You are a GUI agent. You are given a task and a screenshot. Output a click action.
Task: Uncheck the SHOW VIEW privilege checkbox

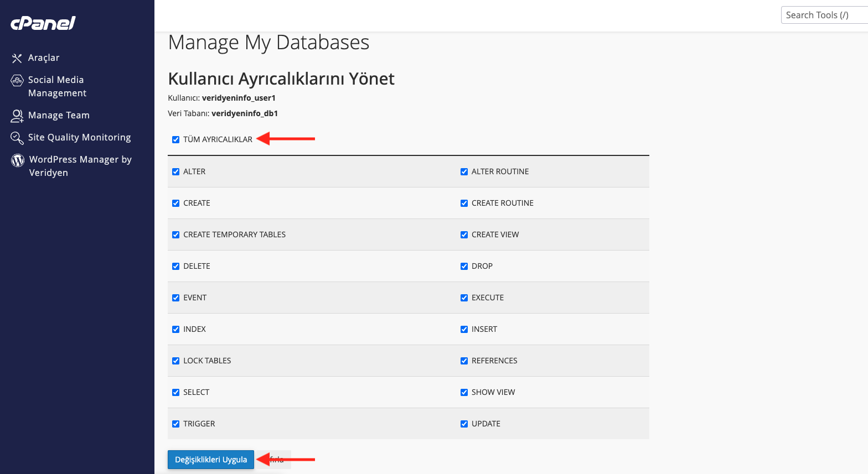pyautogui.click(x=464, y=393)
